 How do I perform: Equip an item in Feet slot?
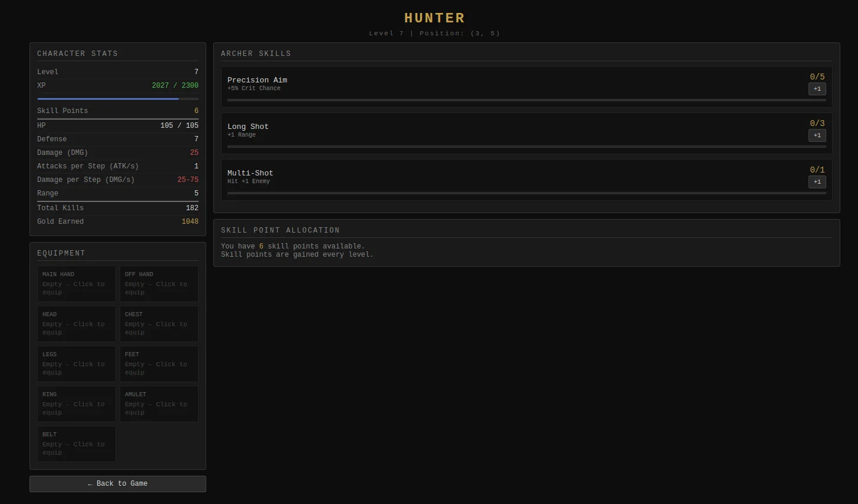(x=159, y=364)
